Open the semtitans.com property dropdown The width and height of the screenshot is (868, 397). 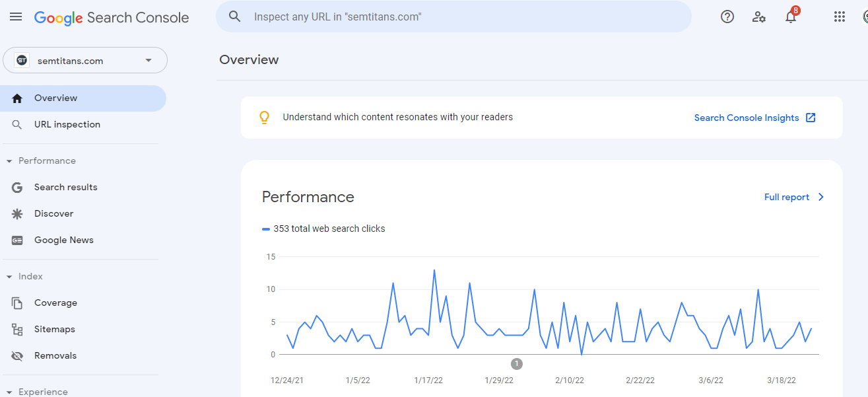85,60
